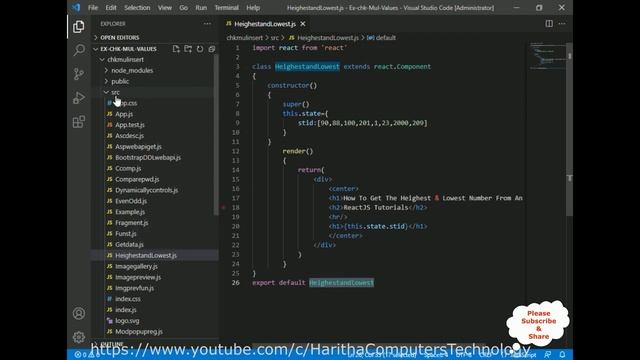Open index.css in the explorer

[128, 299]
